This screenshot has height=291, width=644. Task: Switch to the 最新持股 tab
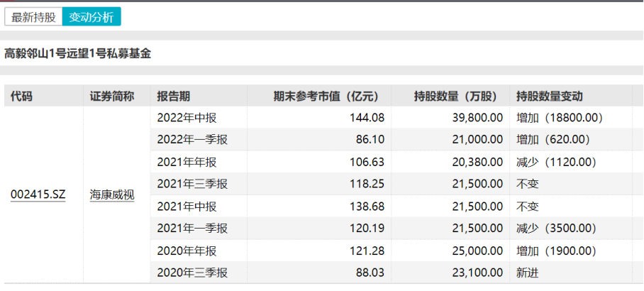click(x=33, y=17)
